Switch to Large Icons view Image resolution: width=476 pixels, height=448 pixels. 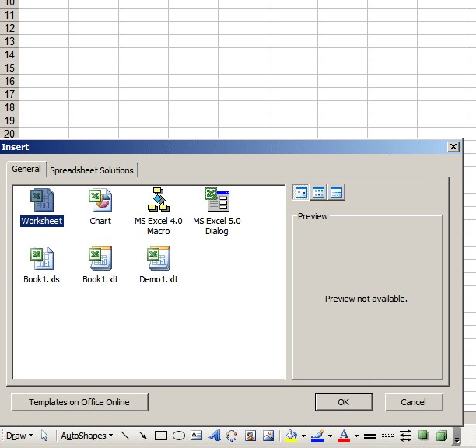pyautogui.click(x=300, y=192)
